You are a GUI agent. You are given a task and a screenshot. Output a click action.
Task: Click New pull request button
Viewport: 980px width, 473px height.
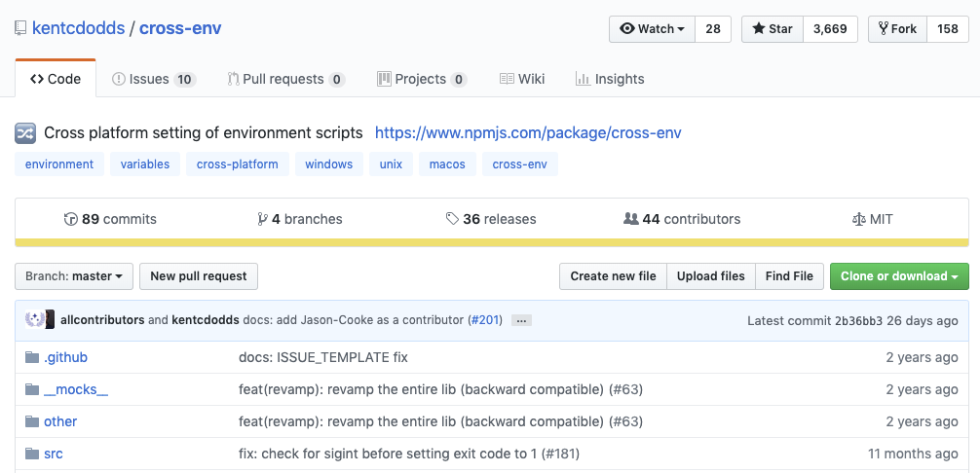(x=199, y=276)
